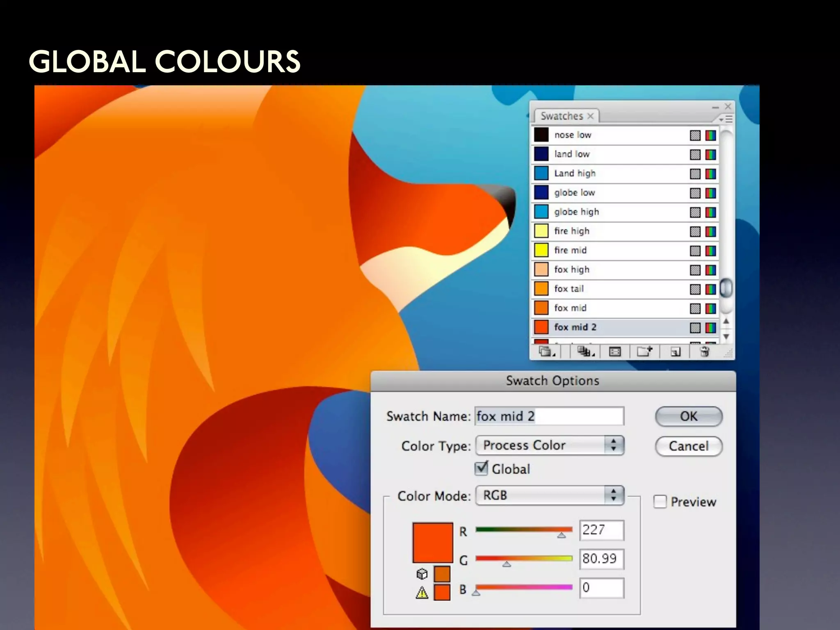Click the G value field showing 80.99
This screenshot has height=630, width=840.
coord(602,559)
